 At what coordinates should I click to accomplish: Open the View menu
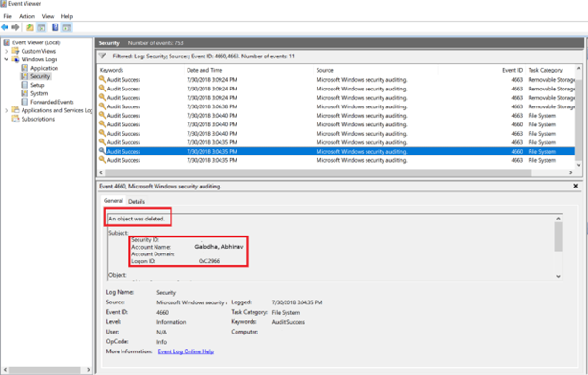[x=48, y=16]
